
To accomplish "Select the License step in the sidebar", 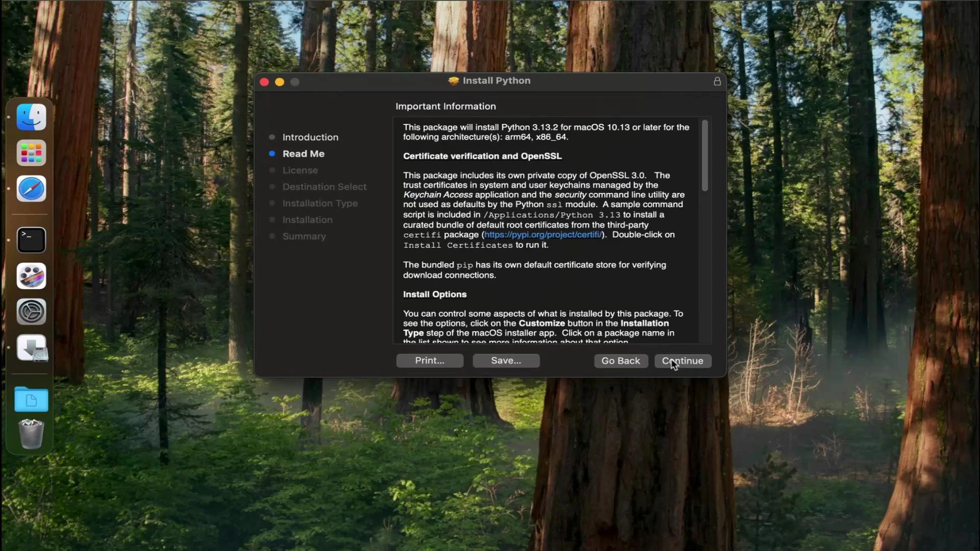I will pos(300,170).
